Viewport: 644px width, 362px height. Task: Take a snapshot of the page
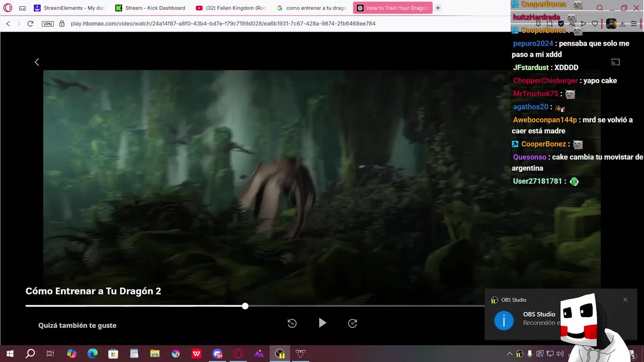[549, 24]
